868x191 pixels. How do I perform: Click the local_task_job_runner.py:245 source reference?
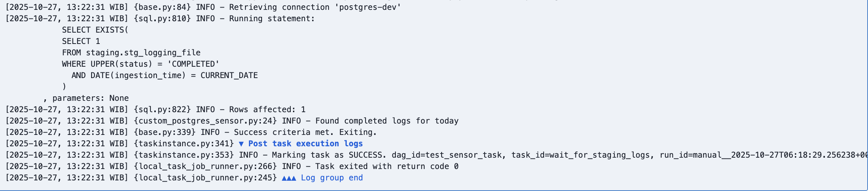pyautogui.click(x=205, y=178)
